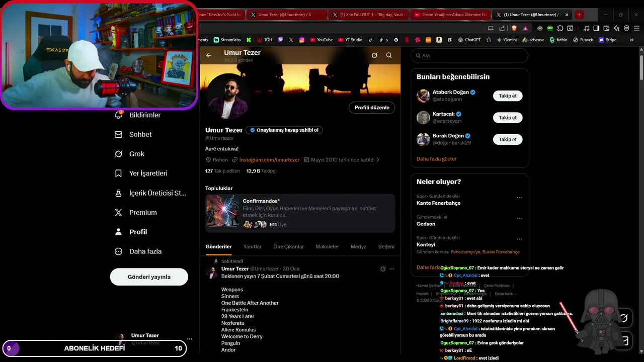Click the Gönderi yayınla button
The image size is (644, 362).
point(149,277)
